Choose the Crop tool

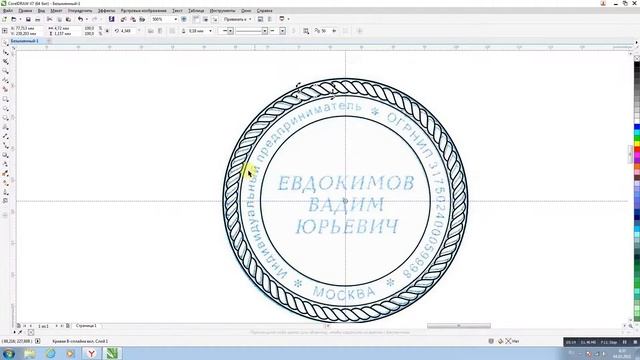coord(5,62)
